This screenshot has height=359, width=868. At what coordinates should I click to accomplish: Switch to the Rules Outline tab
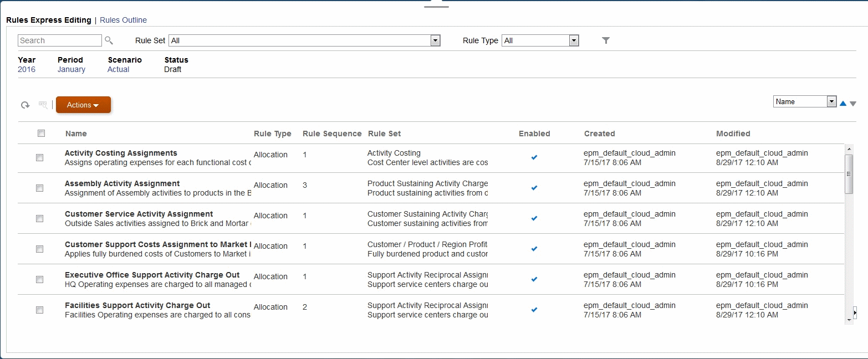click(x=123, y=20)
